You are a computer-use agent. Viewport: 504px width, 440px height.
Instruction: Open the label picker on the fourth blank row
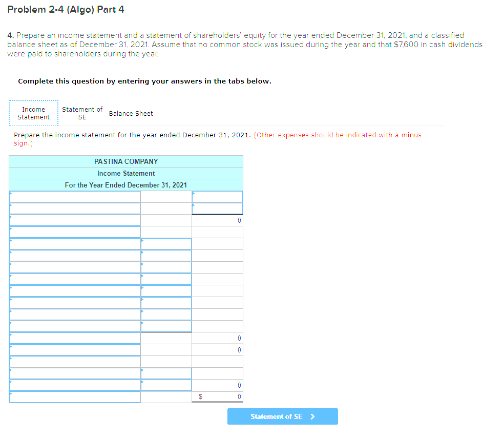[x=75, y=232]
